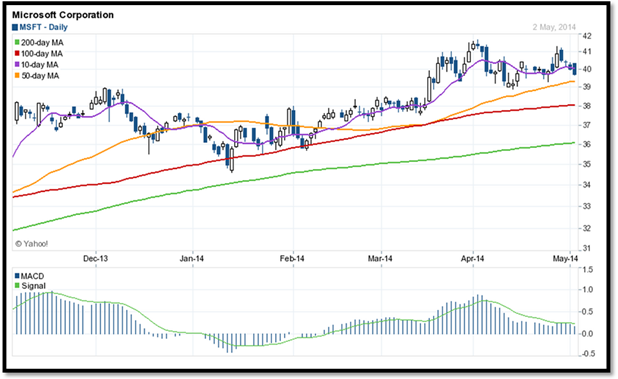Click the "10-day MA" legend label
This screenshot has width=618, height=379.
39,65
